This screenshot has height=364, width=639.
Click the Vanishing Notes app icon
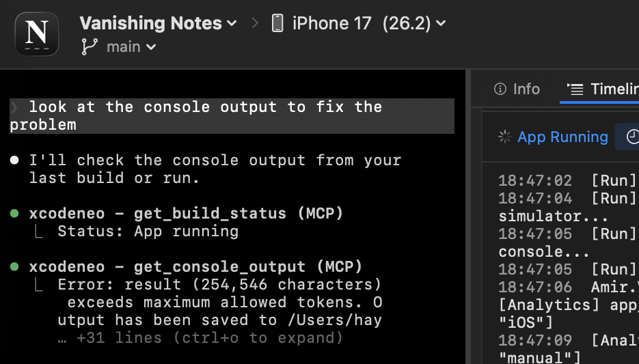pos(36,34)
